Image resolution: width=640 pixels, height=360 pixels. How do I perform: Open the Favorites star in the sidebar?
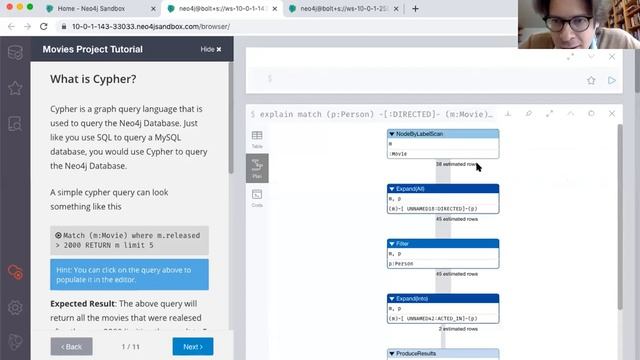[x=15, y=88]
